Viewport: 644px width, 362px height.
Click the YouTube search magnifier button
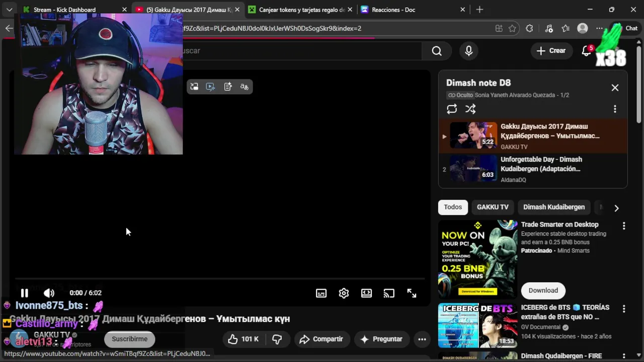pos(437,51)
